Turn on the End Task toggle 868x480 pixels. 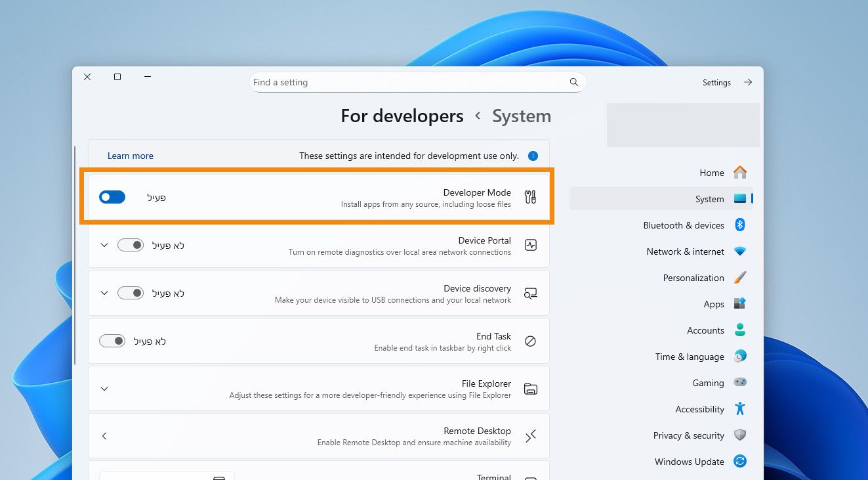112,341
